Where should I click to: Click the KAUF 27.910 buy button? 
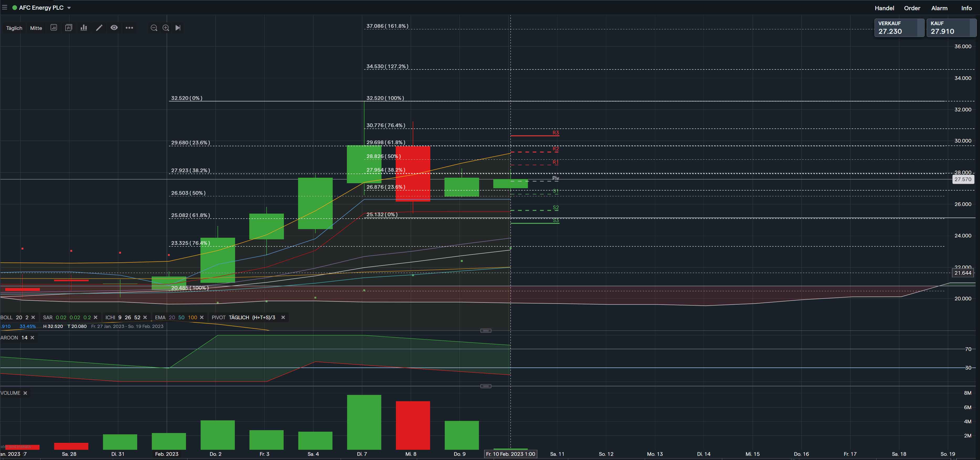[951, 28]
